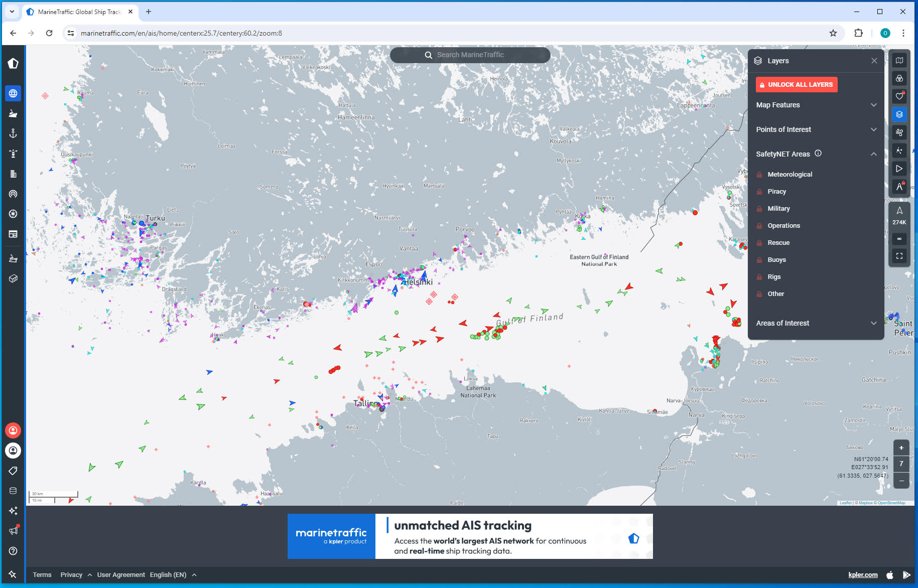918x588 pixels.
Task: Collapse the SafetyNET Areas section
Action: [873, 154]
